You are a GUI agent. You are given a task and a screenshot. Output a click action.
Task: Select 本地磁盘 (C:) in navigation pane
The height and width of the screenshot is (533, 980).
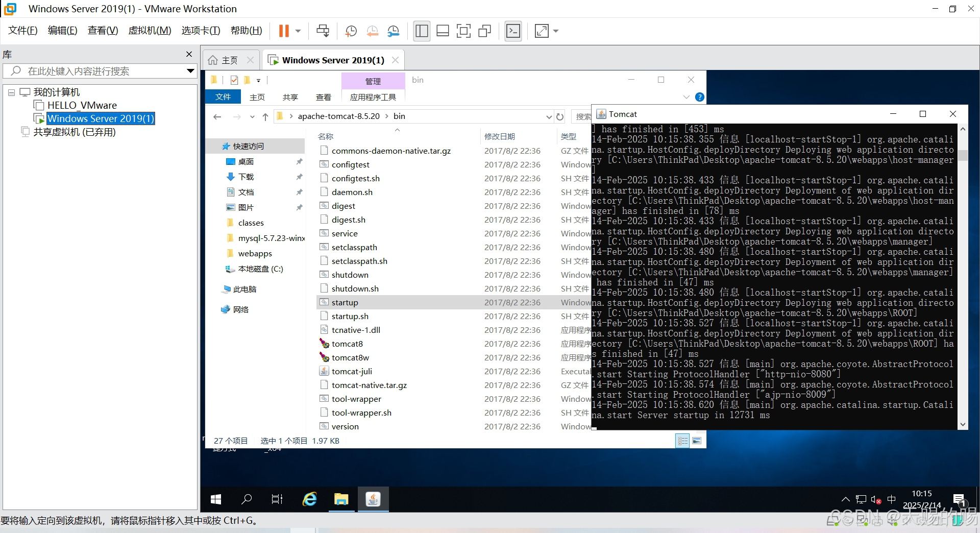coord(261,269)
